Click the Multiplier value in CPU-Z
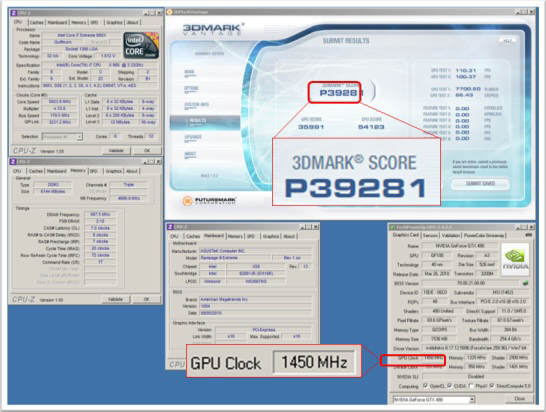 pos(60,109)
